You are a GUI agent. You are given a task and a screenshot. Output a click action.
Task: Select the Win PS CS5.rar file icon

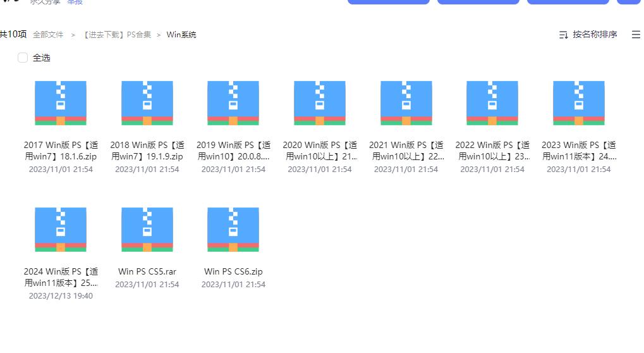147,229
